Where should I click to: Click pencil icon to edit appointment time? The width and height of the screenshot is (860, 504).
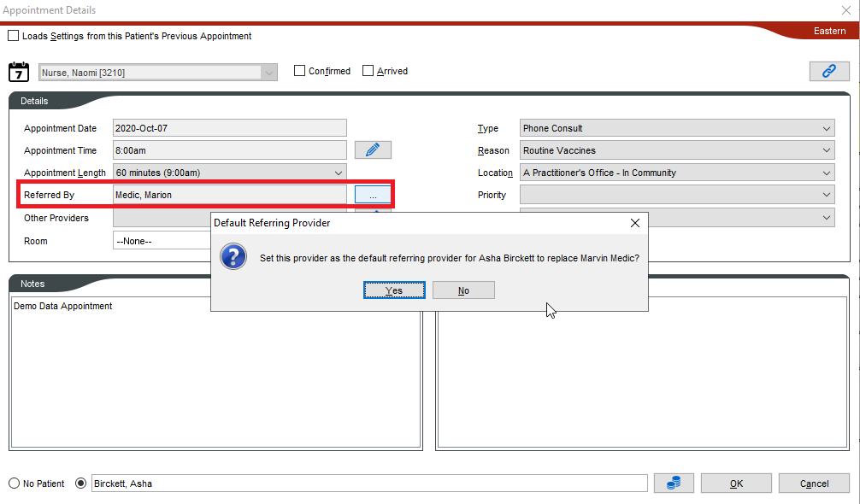click(373, 150)
